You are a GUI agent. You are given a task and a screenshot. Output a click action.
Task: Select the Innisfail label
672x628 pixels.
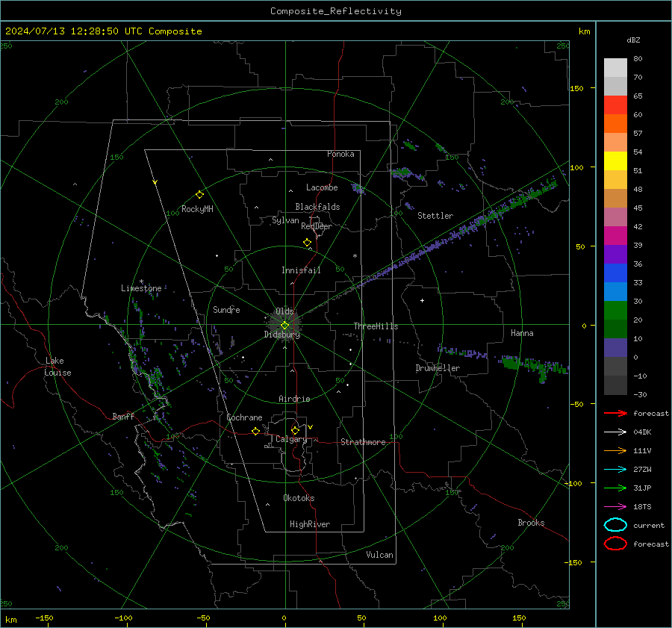tap(301, 270)
